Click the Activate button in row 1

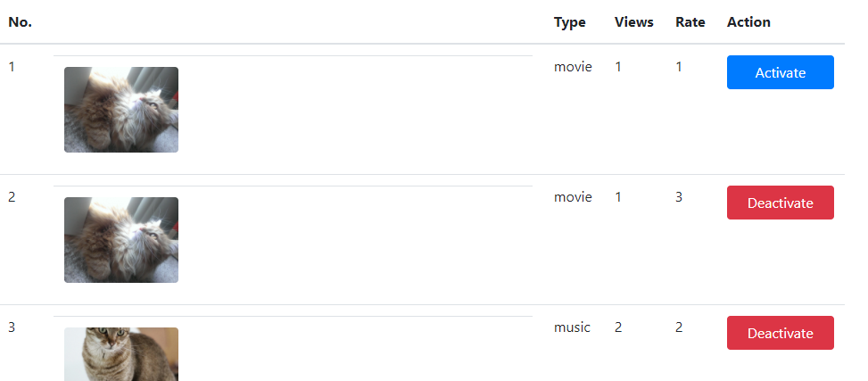tap(780, 72)
